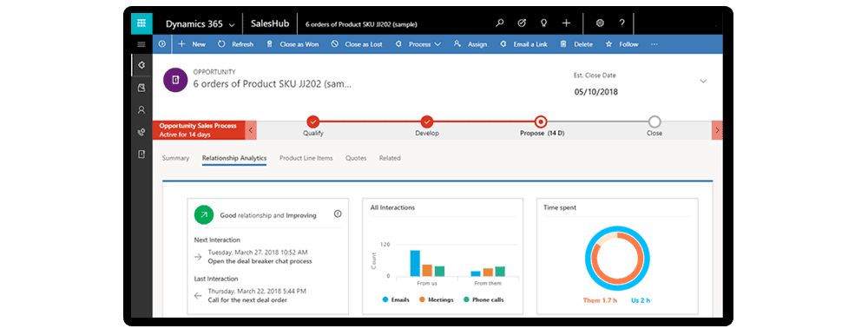Click the New command

pyautogui.click(x=192, y=44)
